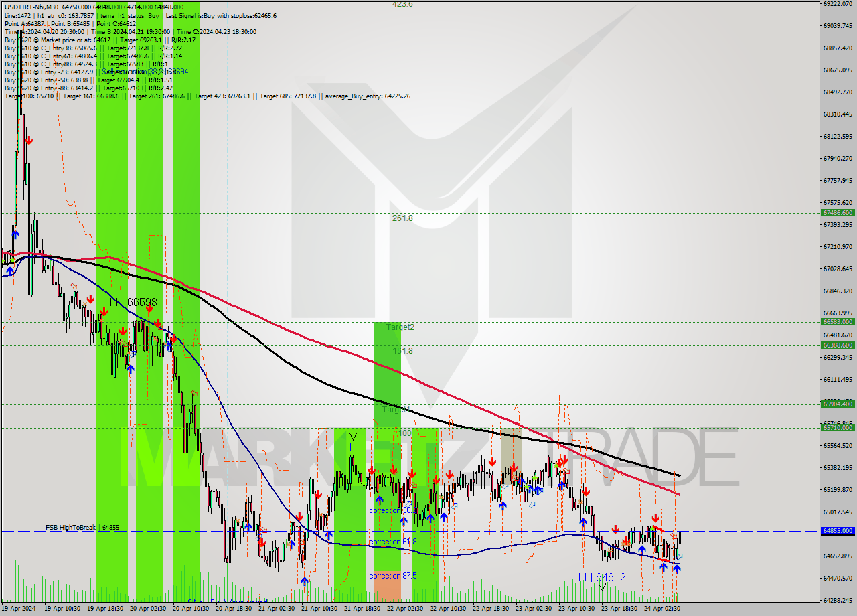
Task: Click the '24 Apr 02:30' time label
Action: (662, 609)
